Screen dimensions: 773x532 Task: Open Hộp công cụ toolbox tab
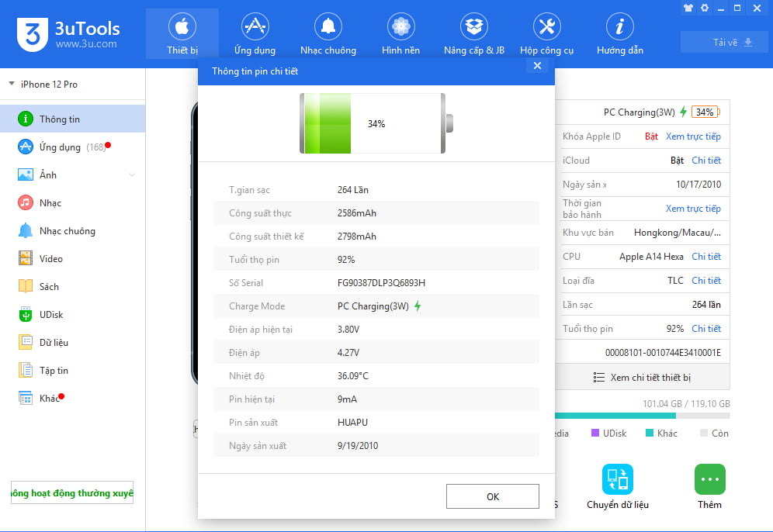(x=546, y=34)
